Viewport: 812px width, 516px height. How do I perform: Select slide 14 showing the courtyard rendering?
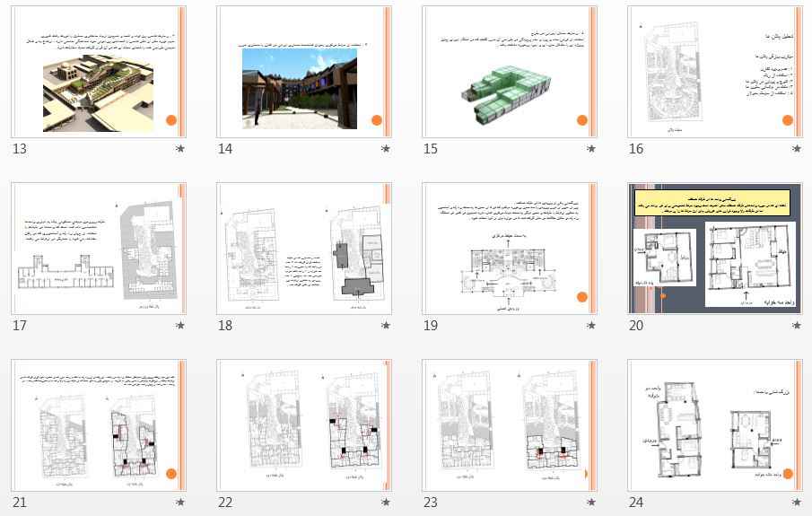[304, 72]
